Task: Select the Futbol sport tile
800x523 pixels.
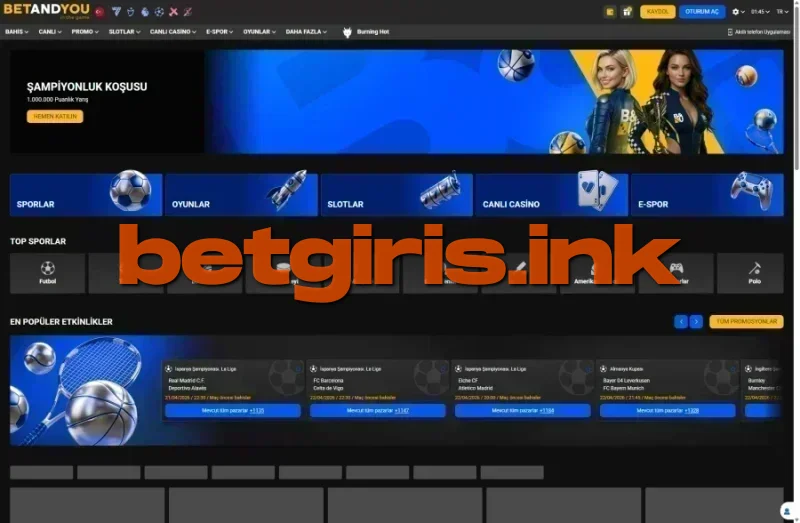Action: [47, 273]
